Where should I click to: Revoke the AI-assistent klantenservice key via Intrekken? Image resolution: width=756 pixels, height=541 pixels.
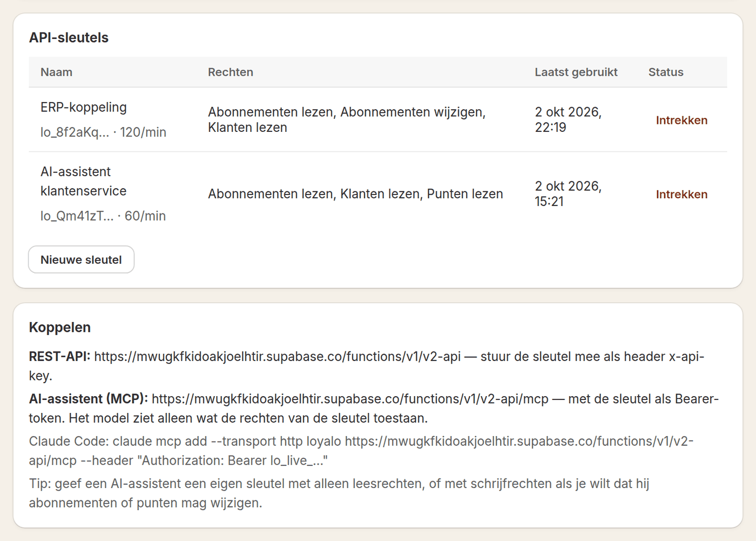681,194
